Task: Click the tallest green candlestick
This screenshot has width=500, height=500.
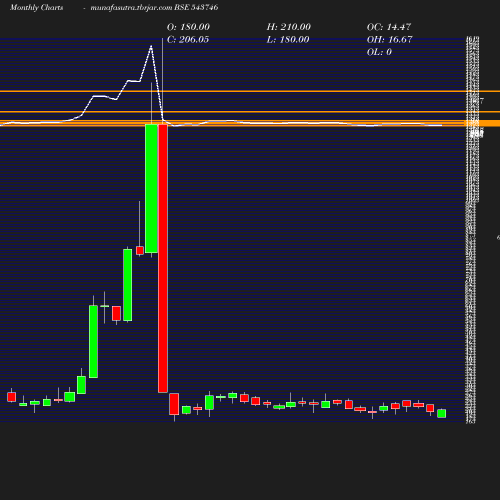Action: point(151,188)
